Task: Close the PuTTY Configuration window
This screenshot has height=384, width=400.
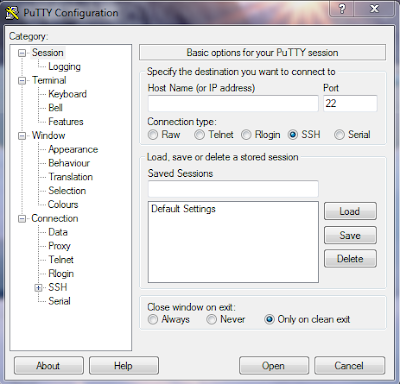Action: pyautogui.click(x=375, y=8)
